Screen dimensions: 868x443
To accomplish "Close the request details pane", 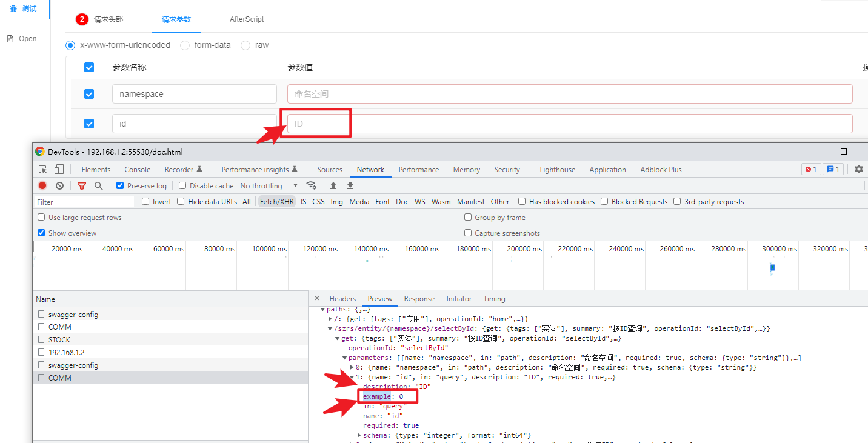I will (317, 298).
